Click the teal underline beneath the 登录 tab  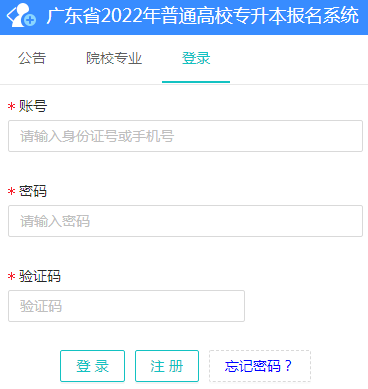click(x=196, y=81)
